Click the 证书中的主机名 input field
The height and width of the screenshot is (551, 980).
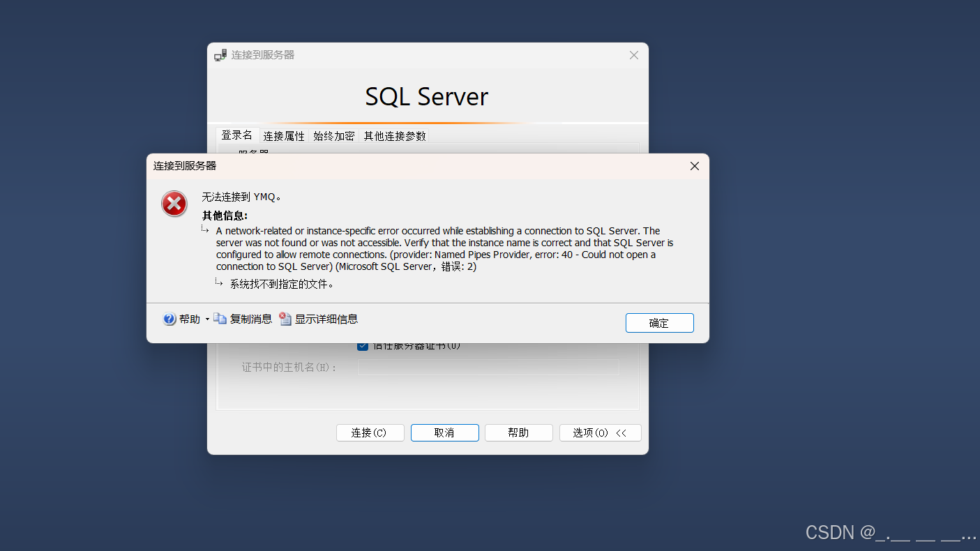(x=488, y=367)
